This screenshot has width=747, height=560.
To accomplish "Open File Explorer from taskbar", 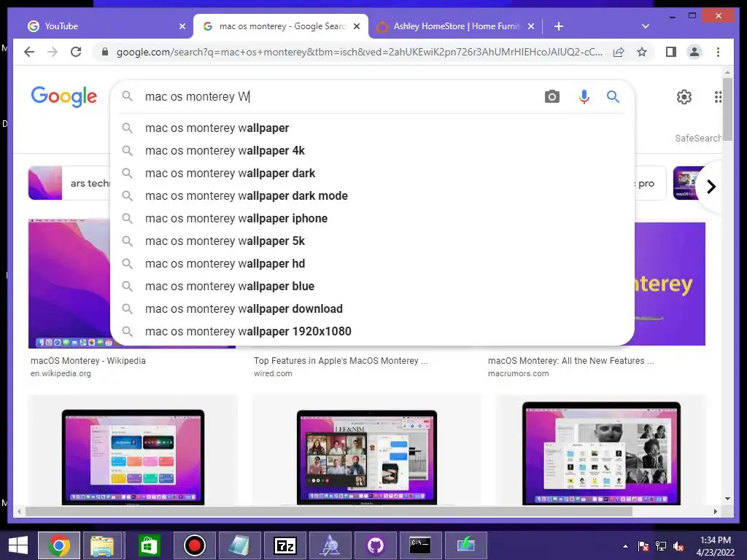I will point(103,545).
